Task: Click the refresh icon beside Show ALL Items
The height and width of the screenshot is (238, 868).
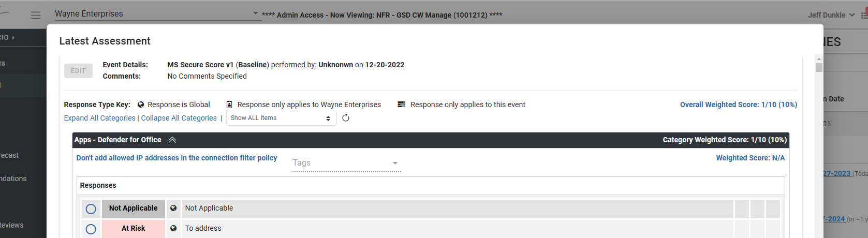Action: [x=346, y=118]
